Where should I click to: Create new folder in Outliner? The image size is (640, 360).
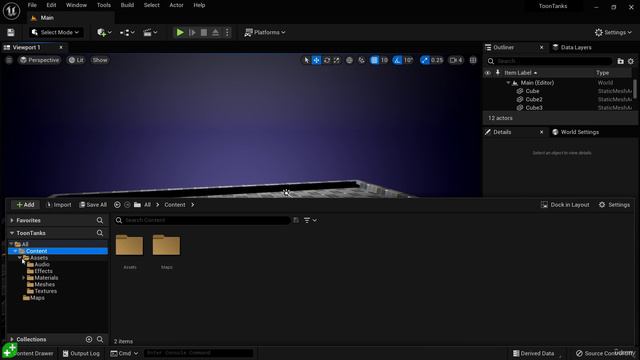pos(620,61)
